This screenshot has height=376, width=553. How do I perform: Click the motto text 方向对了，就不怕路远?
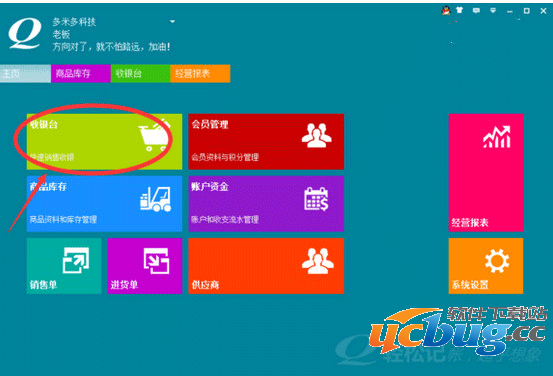pyautogui.click(x=111, y=47)
